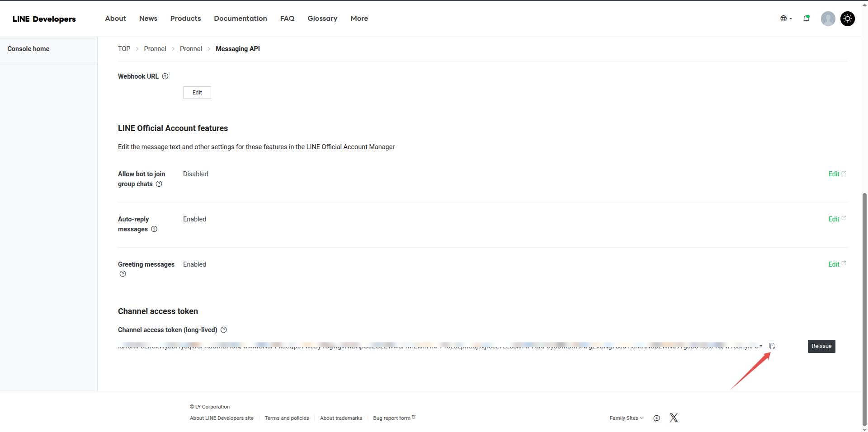Click TOP in the breadcrumb
This screenshot has width=868, height=432.
pyautogui.click(x=124, y=49)
